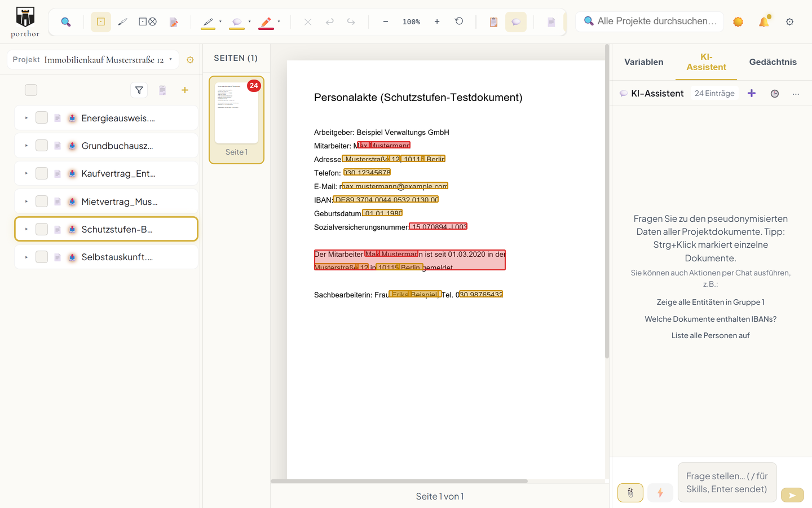
Task: Click suggestion 'Zeige alle Entitäten in Gruppe 1'
Action: [710, 303]
